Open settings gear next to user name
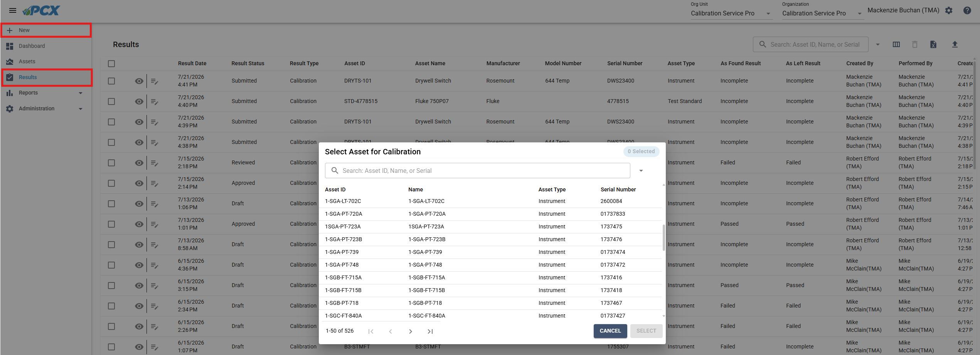Image resolution: width=980 pixels, height=355 pixels. tap(949, 10)
